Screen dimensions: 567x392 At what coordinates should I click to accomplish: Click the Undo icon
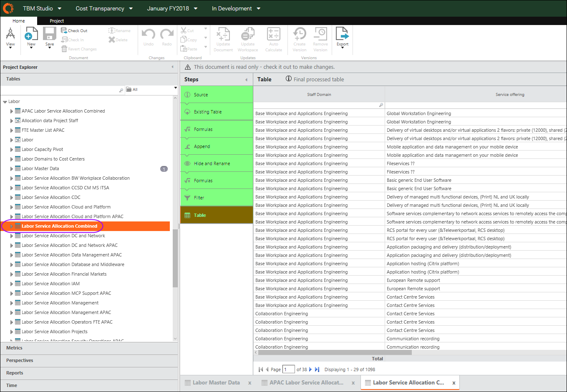pyautogui.click(x=149, y=34)
